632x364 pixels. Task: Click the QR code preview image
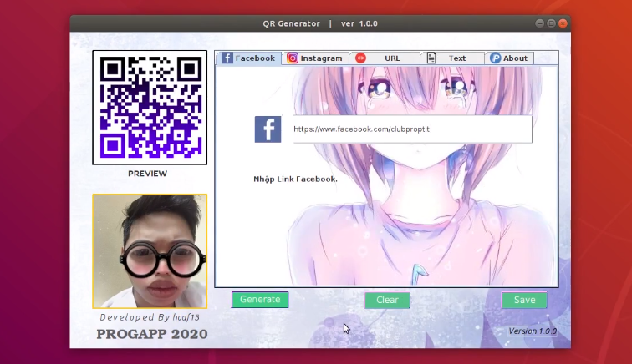[150, 108]
